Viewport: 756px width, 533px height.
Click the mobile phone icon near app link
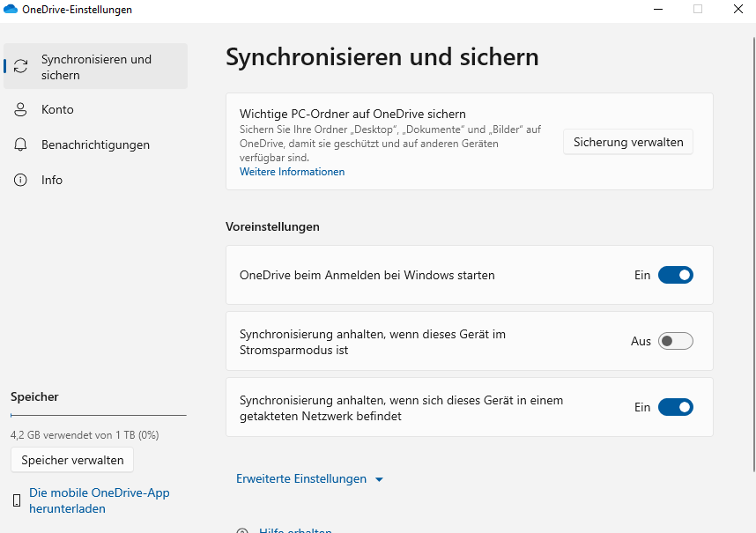17,500
